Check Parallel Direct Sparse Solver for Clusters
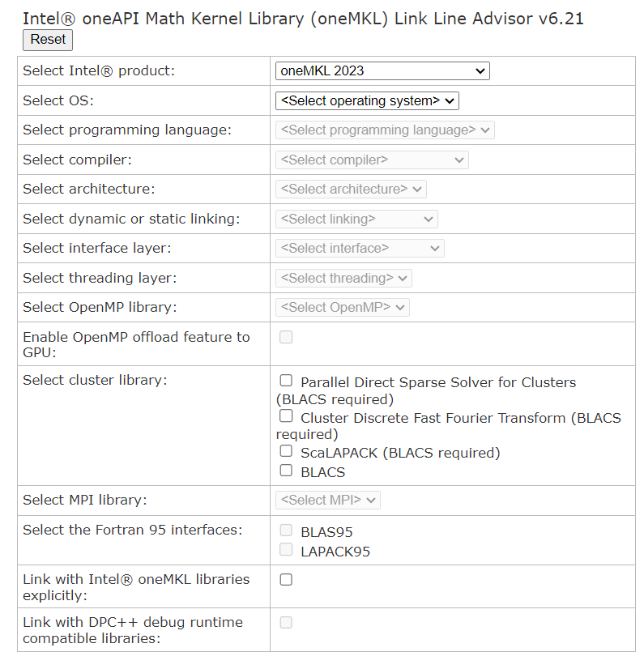This screenshot has height=652, width=644. (x=286, y=381)
